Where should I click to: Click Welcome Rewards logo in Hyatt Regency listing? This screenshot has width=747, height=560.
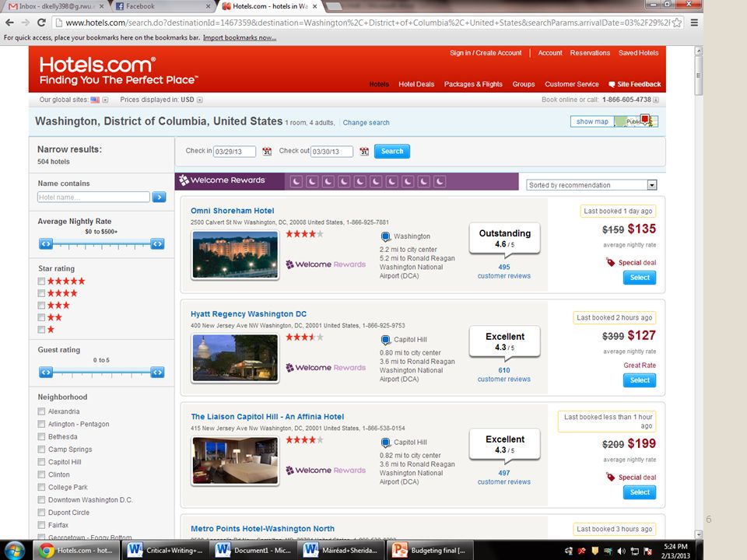point(326,368)
